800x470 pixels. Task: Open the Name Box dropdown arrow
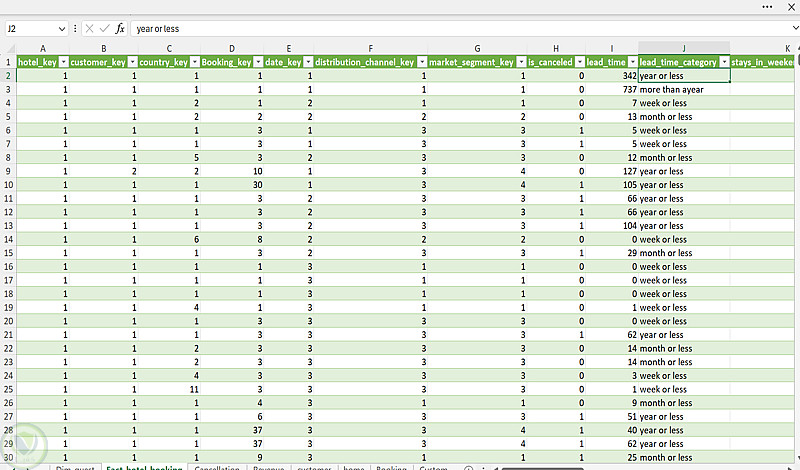[62, 29]
